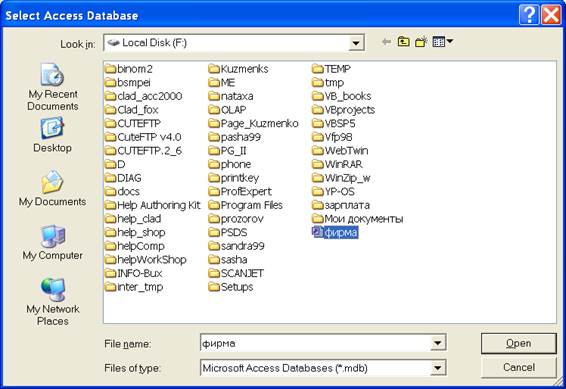Select the WinZip_w folder
The height and width of the screenshot is (389, 566).
tap(341, 178)
